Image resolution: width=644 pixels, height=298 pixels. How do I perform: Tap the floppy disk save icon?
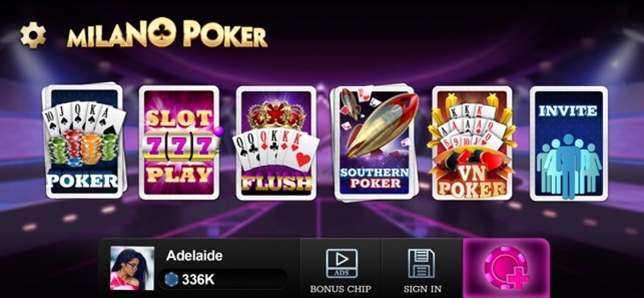421,263
